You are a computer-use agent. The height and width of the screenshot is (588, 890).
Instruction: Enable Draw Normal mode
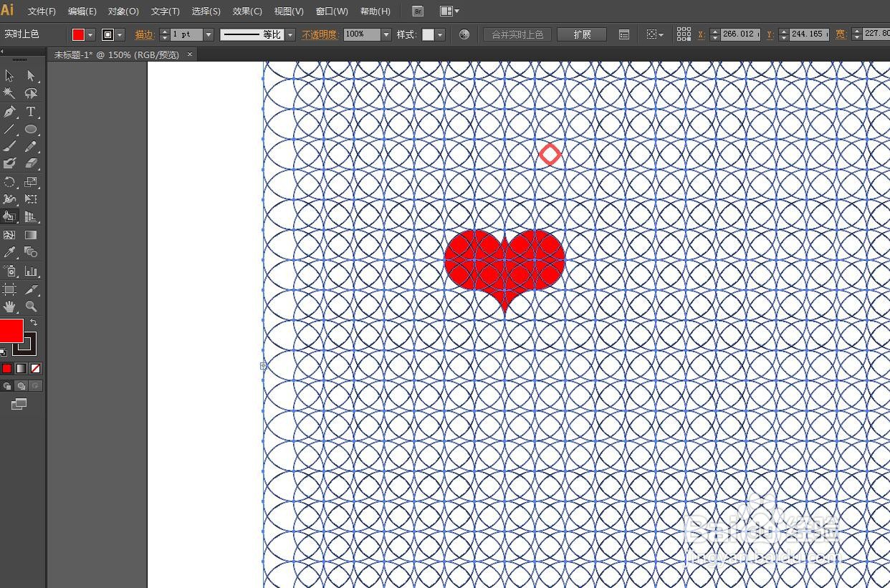(7, 386)
